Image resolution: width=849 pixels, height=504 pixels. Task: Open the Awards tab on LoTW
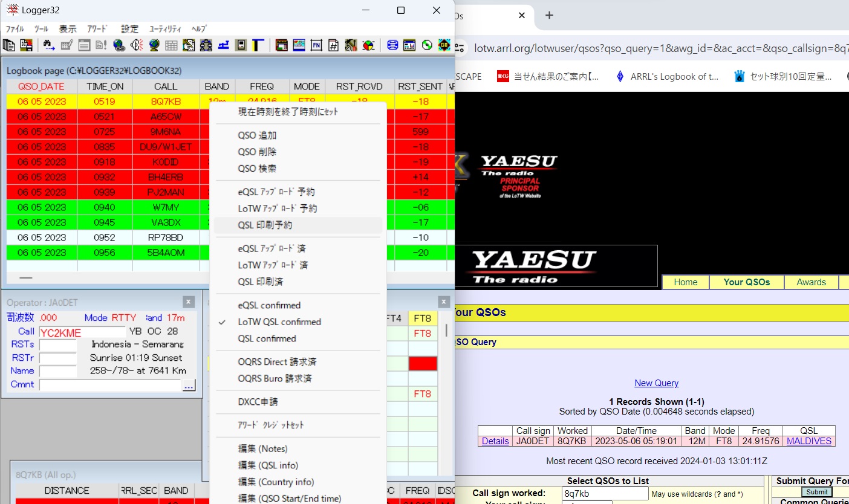811,282
